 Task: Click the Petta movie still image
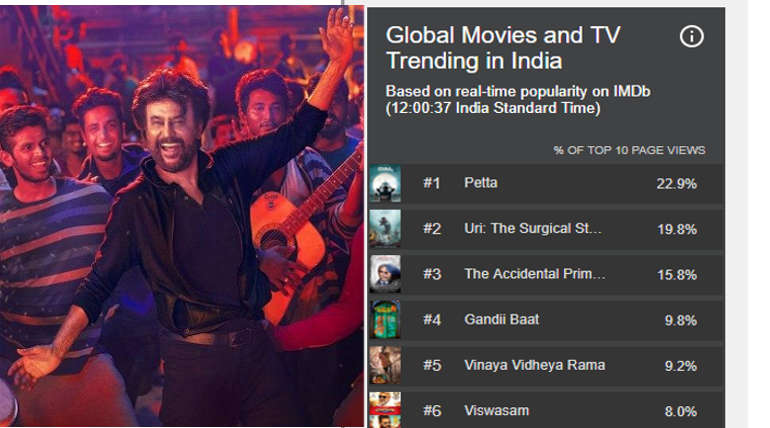tap(182, 214)
